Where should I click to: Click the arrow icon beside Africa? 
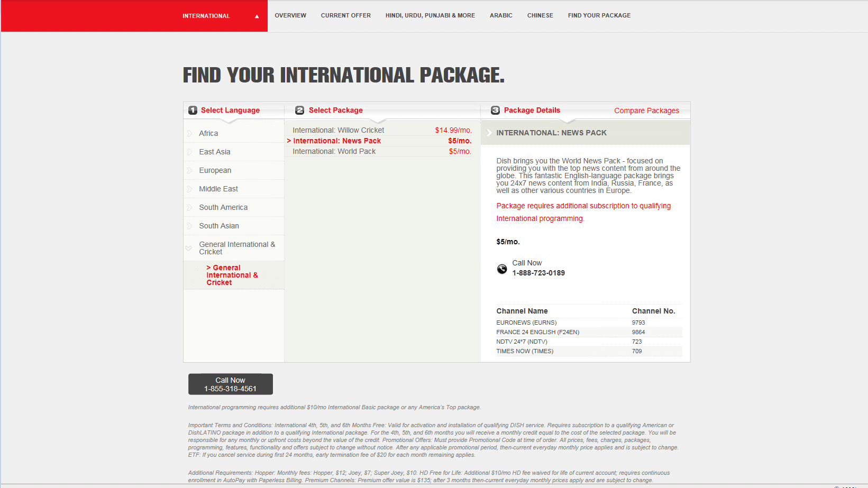189,133
